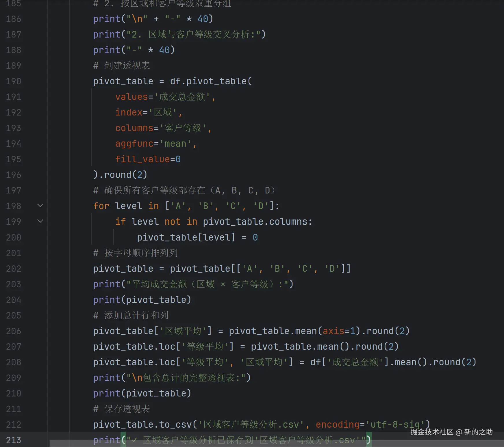Click the horizontal scrollbar at the editor bottom
The width and height of the screenshot is (504, 447).
pyautogui.click(x=277, y=444)
